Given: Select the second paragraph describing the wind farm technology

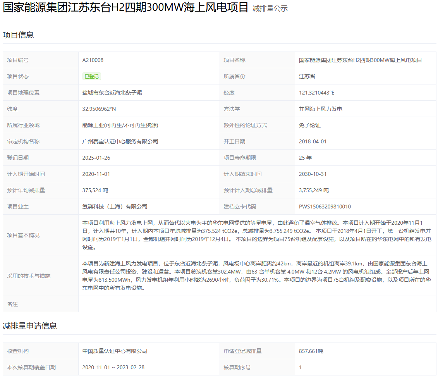Looking at the screenshot, I should [257, 275].
